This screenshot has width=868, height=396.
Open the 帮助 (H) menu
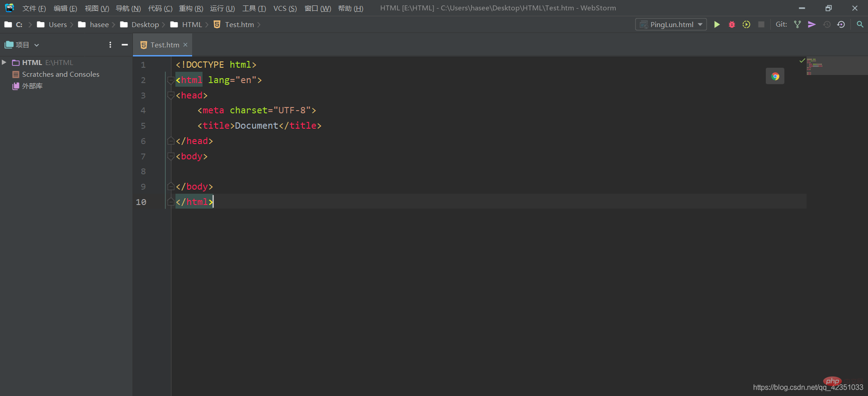pyautogui.click(x=350, y=8)
